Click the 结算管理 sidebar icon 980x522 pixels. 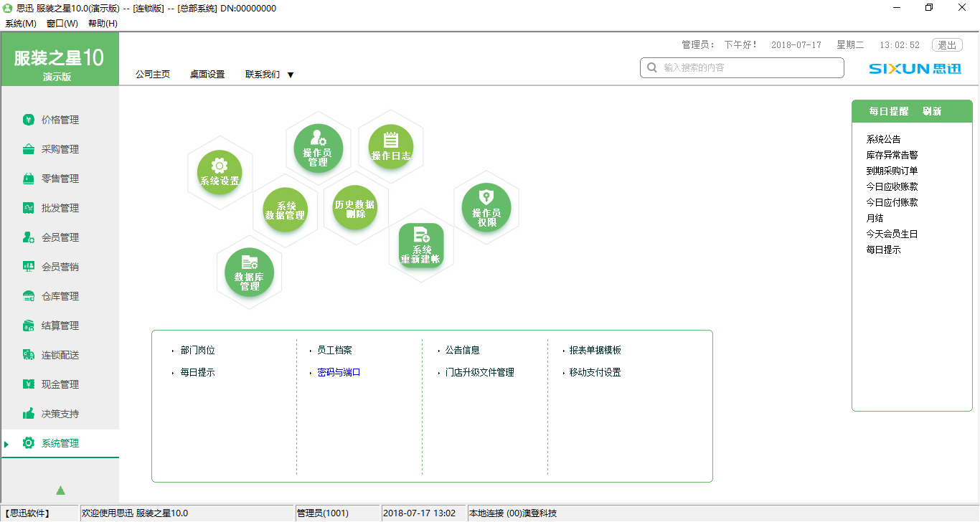point(29,326)
